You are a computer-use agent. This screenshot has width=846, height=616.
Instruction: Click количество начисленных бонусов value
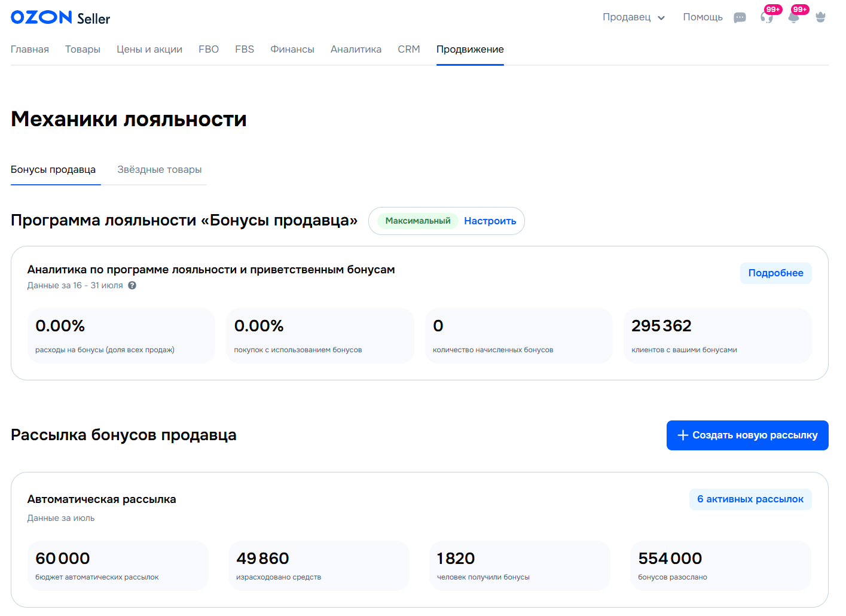pyautogui.click(x=438, y=326)
